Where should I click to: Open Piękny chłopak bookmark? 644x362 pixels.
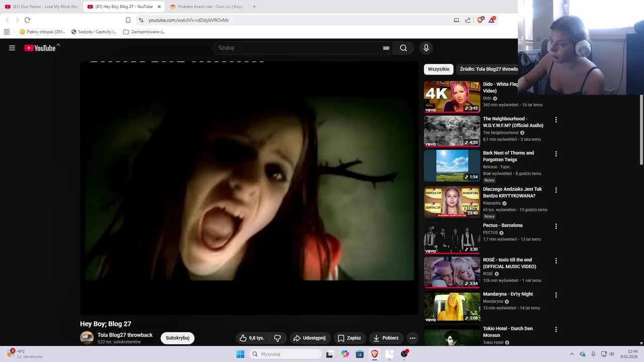click(x=42, y=32)
